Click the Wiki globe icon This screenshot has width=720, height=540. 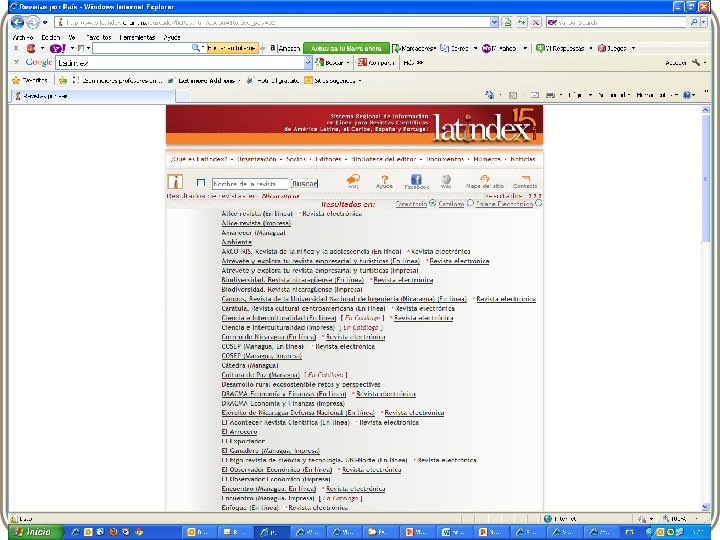446,181
